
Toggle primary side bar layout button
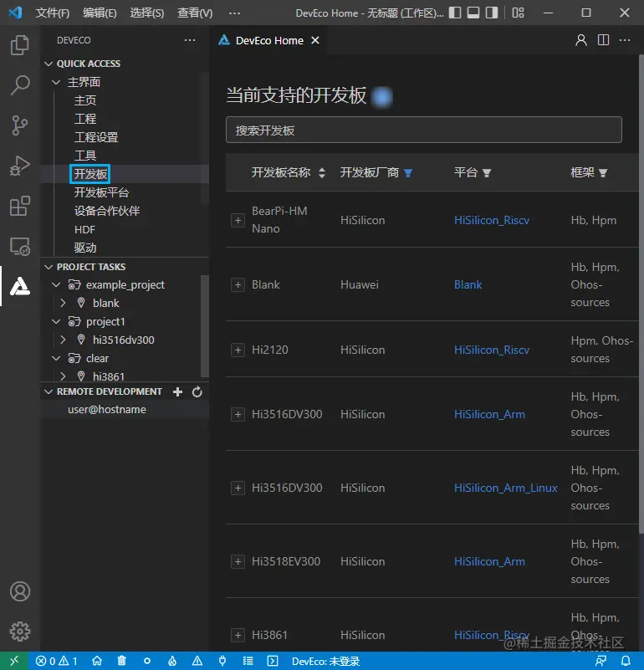click(x=455, y=13)
